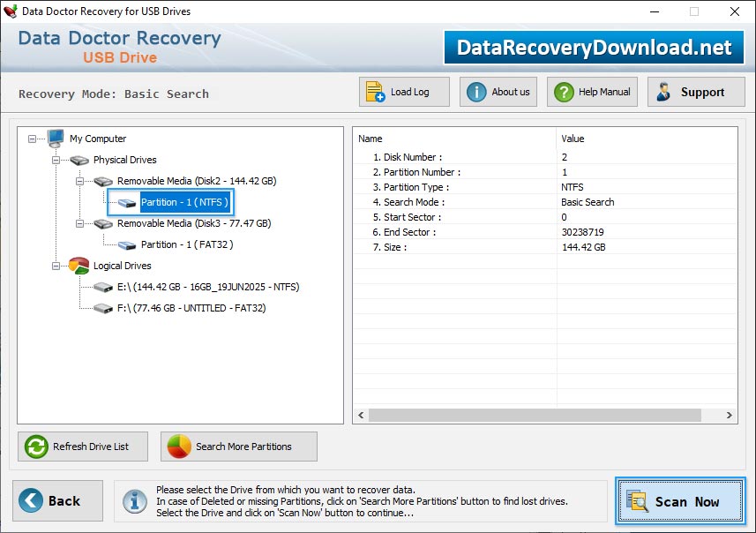This screenshot has width=756, height=533.
Task: Click the app icon in the title bar
Action: point(10,11)
